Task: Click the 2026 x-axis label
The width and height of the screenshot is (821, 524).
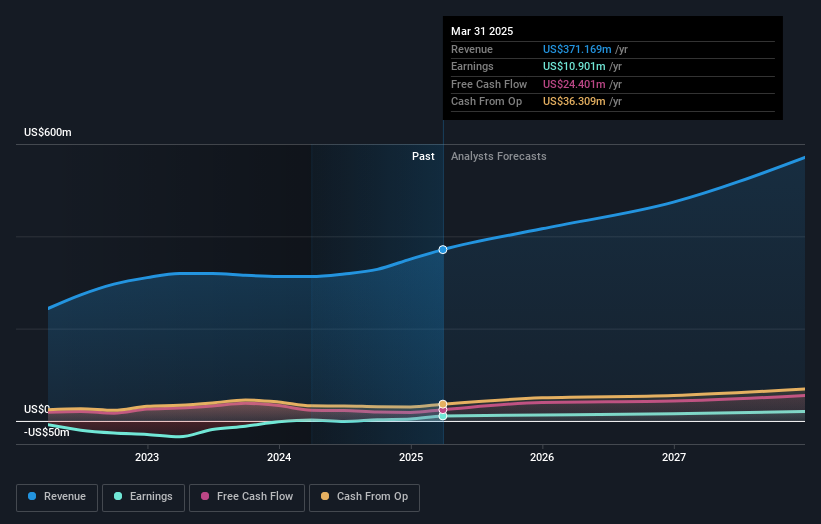Action: 542,458
